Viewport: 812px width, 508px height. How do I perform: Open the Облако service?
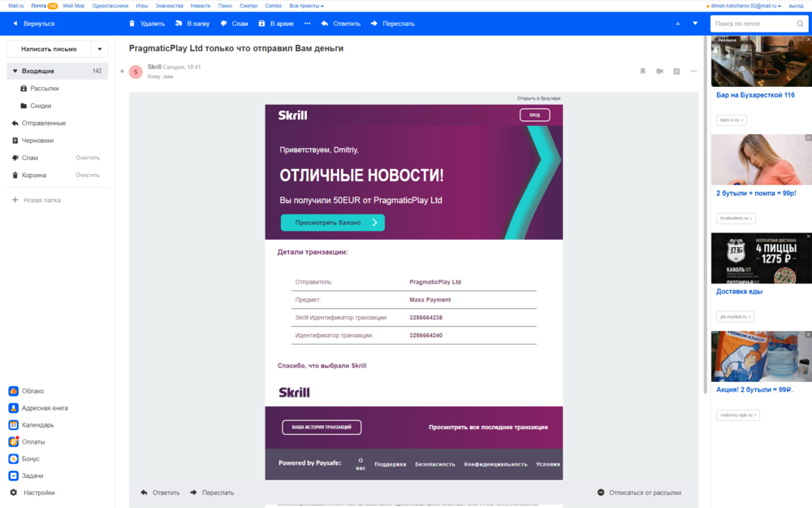pyautogui.click(x=27, y=391)
